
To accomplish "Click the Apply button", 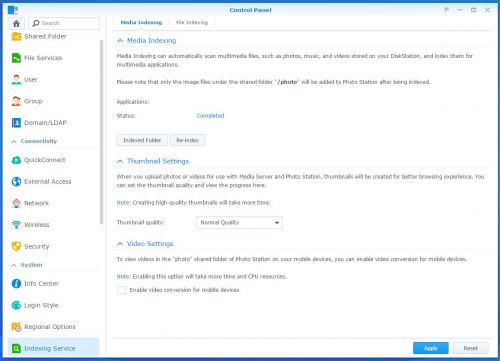I will [431, 348].
